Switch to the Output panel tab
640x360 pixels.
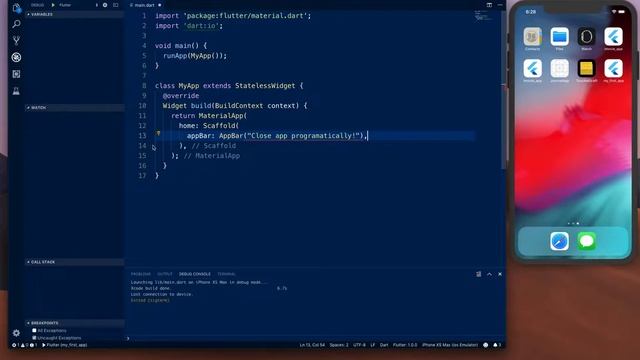point(165,274)
